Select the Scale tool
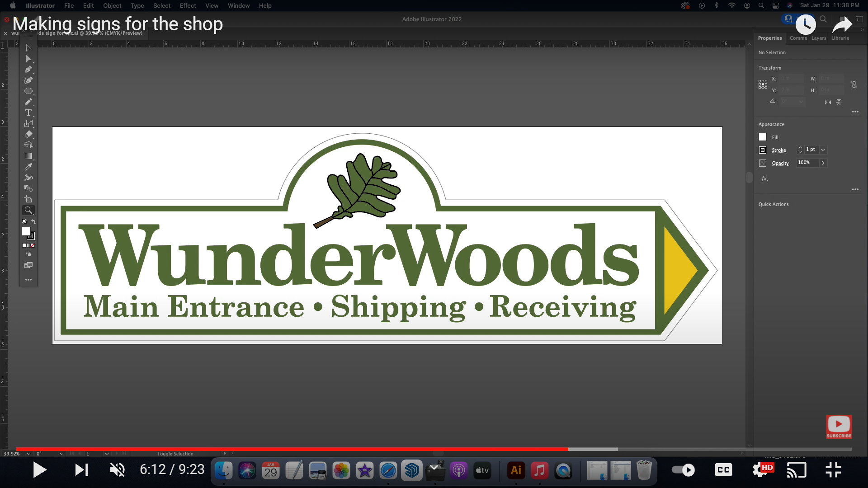This screenshot has height=488, width=868. (x=28, y=124)
